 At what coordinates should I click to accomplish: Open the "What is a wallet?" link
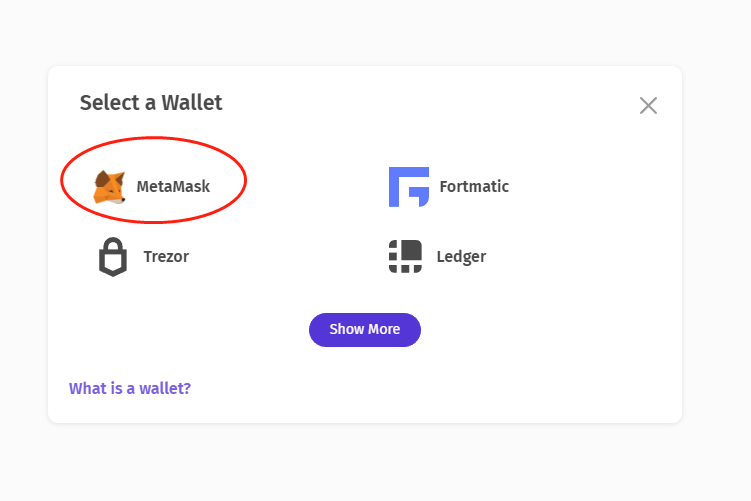[130, 388]
